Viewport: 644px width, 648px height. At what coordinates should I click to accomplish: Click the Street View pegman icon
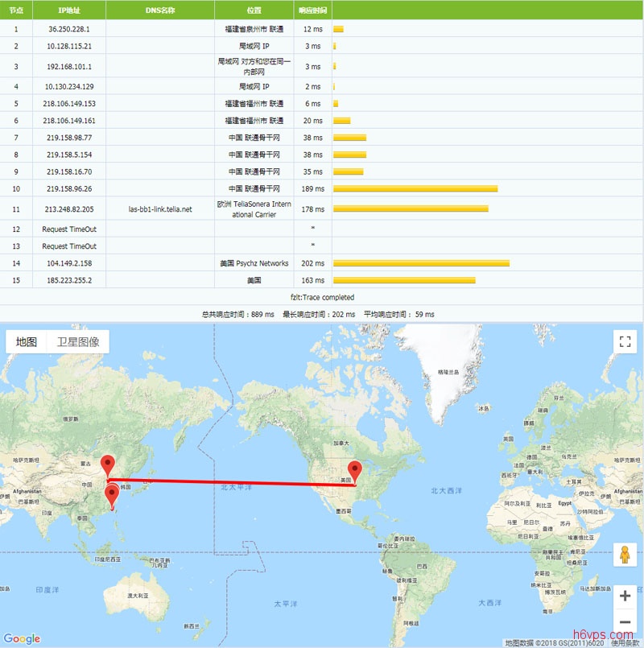pyautogui.click(x=625, y=554)
